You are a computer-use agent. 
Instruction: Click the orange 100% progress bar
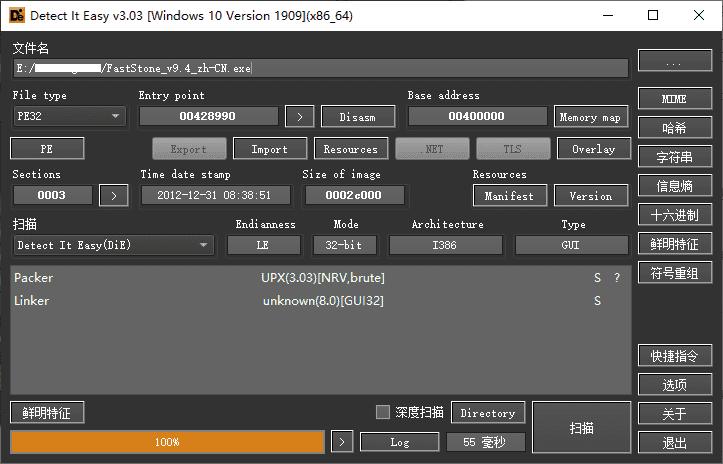(x=167, y=441)
